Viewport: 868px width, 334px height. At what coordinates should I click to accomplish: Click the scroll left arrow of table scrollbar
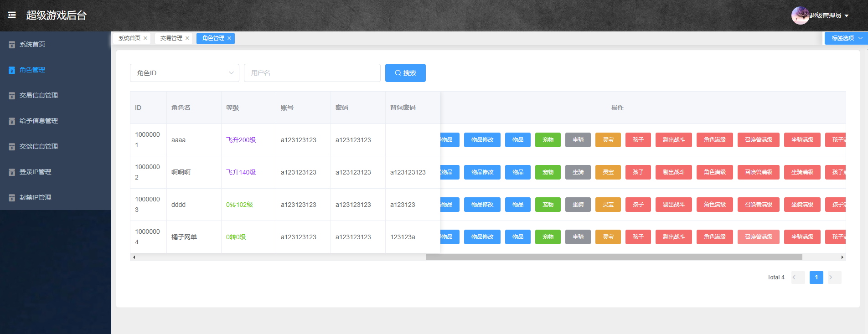coord(134,257)
